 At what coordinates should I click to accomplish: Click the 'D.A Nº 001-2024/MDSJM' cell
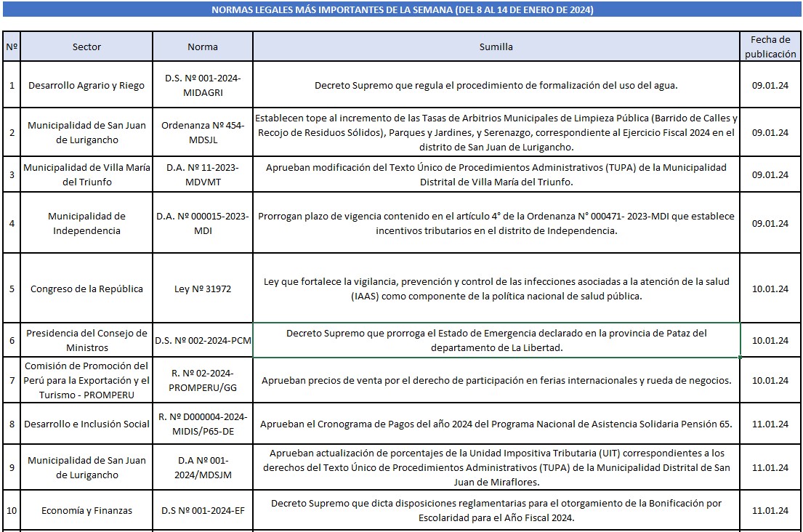202,467
